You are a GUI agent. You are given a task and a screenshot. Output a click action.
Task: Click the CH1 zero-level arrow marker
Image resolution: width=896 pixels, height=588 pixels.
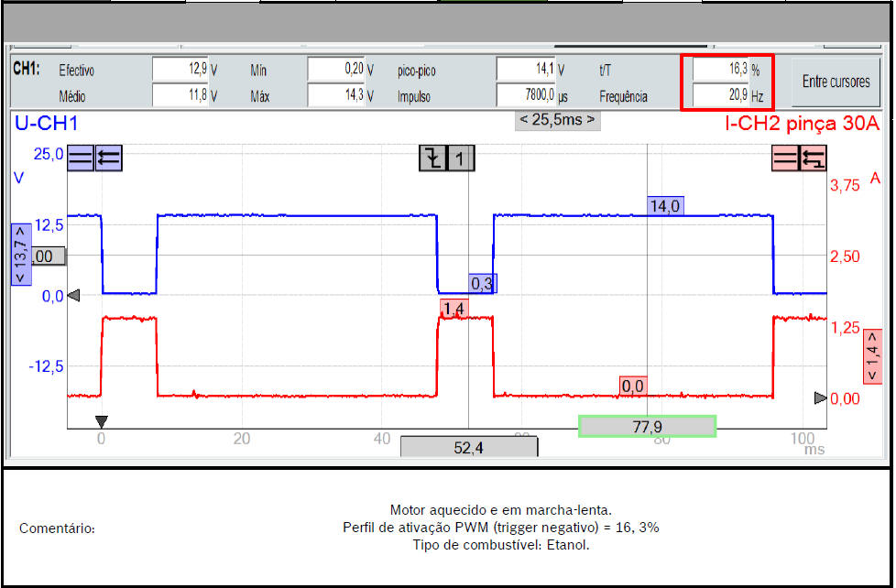tap(74, 296)
